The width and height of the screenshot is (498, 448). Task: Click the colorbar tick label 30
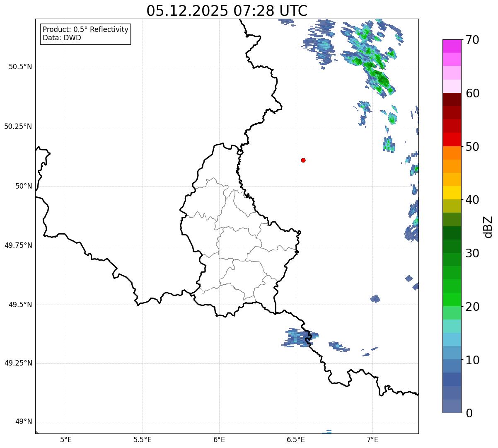472,253
